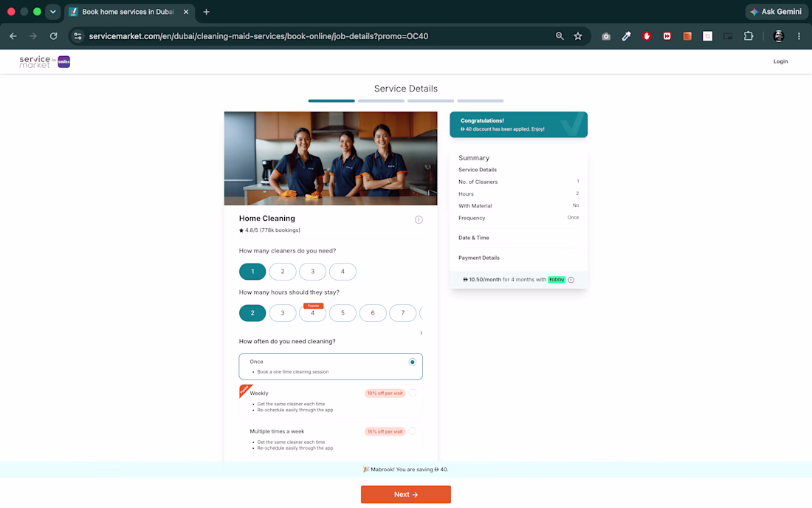Expand the tab search dropdown arrow
Viewport: 812px width, 508px height.
pos(53,12)
